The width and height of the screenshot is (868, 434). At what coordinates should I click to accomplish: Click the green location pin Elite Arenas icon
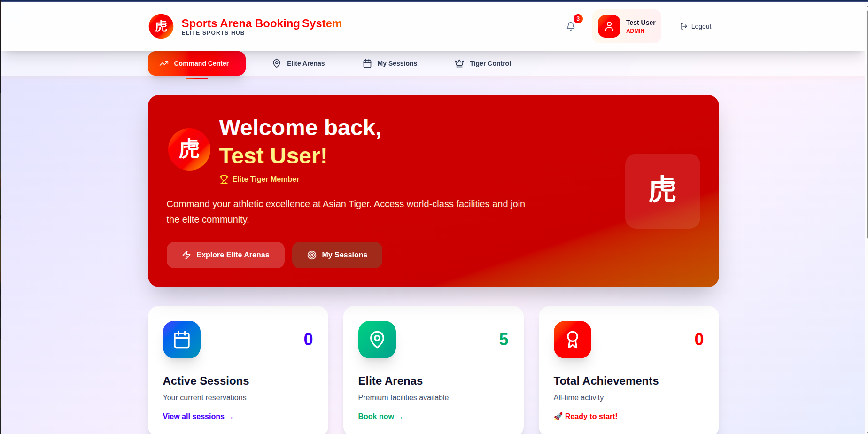pos(377,340)
